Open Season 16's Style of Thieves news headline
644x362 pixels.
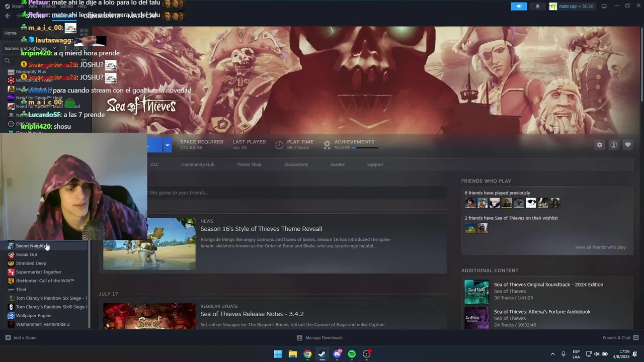(x=261, y=229)
